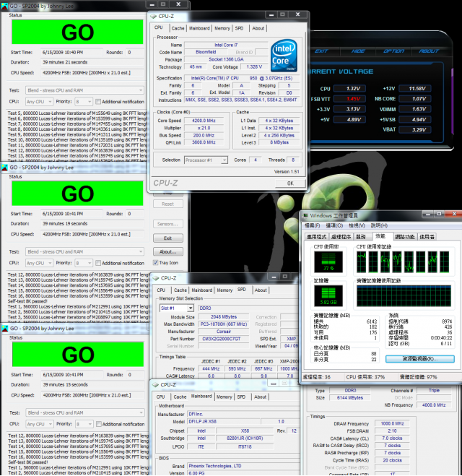Screen dimensions: 462x476
Task: Open Priority dropdown in middle SP2004 window
Action: 84,263
